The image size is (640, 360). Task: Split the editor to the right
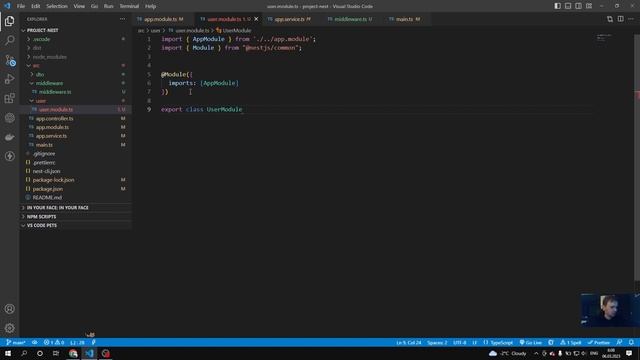tap(620, 19)
